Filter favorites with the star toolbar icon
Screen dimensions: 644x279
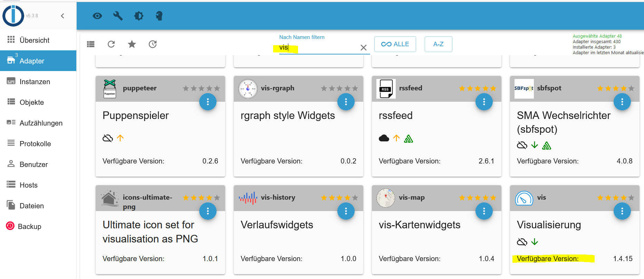click(x=132, y=44)
